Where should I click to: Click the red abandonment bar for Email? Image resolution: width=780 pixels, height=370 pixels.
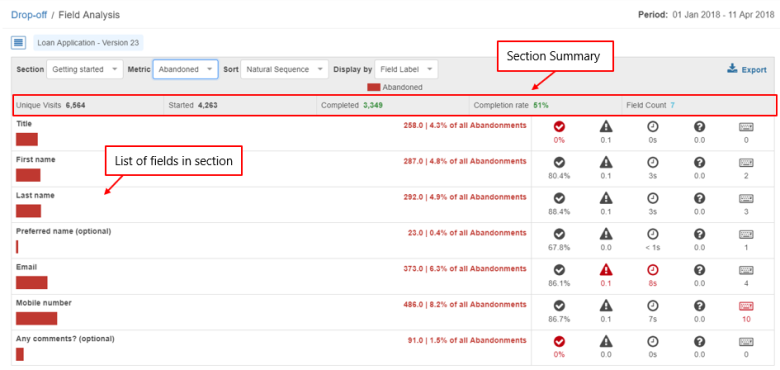31,282
